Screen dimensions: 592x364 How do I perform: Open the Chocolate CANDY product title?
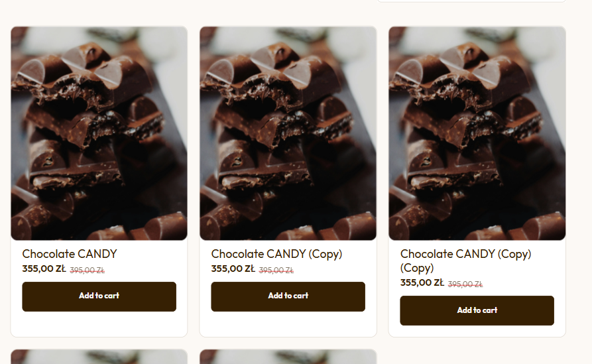(x=70, y=254)
